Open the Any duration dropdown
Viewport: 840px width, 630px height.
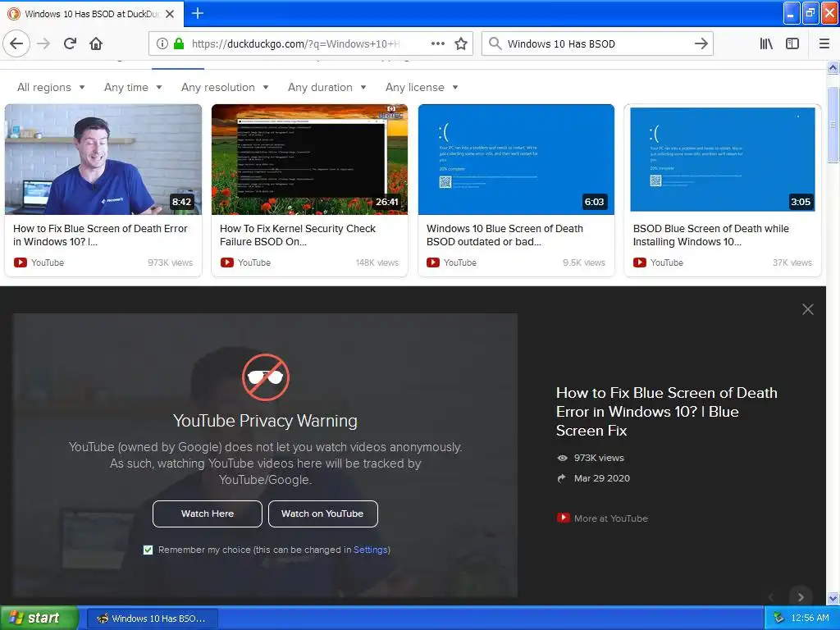326,87
